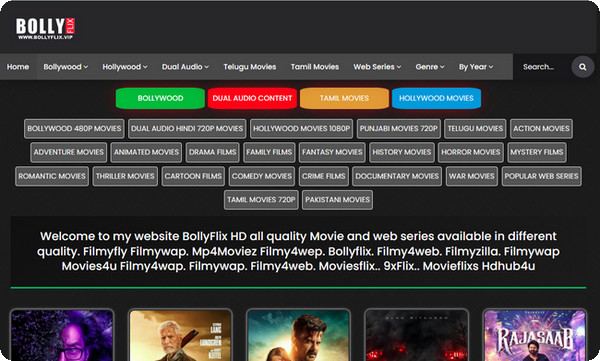Open Hollywood Movies 1080P tag

(x=302, y=129)
